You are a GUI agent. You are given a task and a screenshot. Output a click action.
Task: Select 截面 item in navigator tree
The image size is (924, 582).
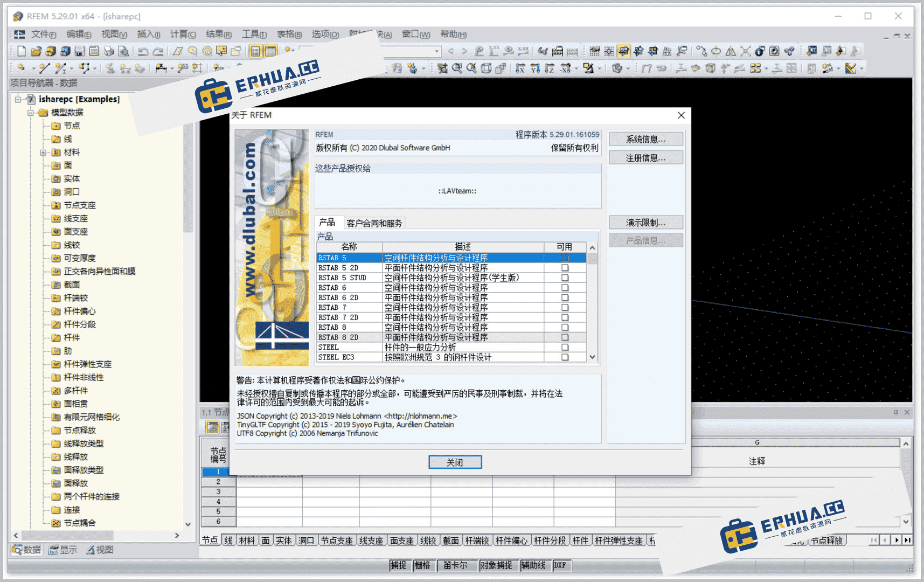(66, 285)
